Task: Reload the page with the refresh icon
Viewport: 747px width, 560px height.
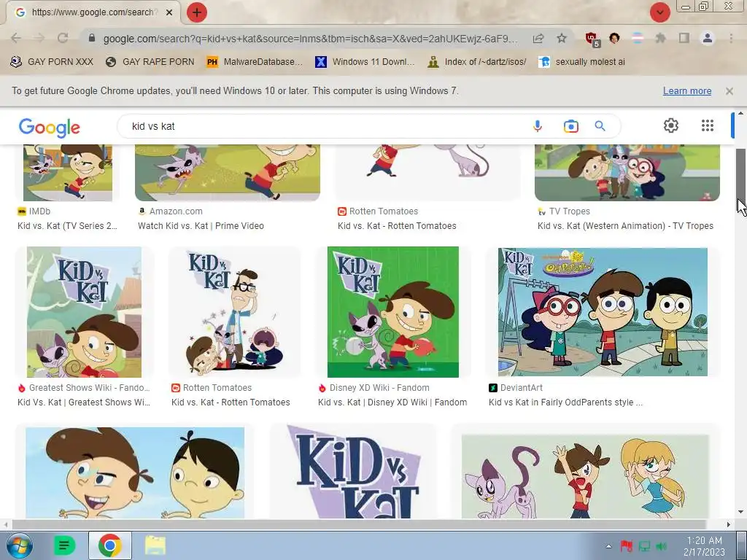Action: [x=63, y=38]
